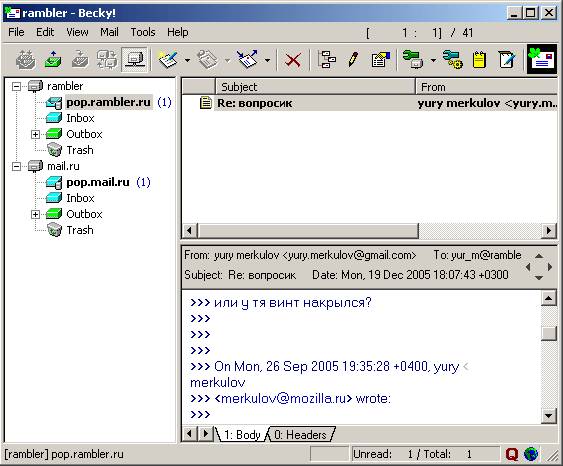Switch to the 0: Headers tab

300,435
